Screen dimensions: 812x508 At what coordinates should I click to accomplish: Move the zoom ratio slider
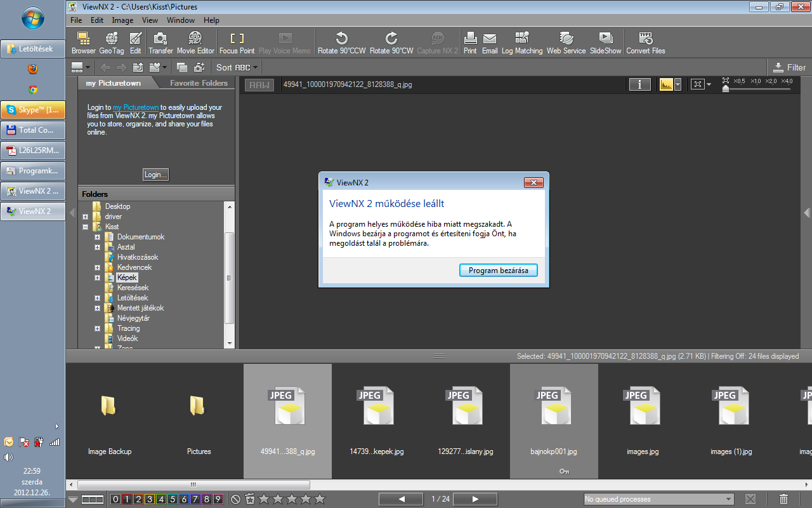pos(726,89)
